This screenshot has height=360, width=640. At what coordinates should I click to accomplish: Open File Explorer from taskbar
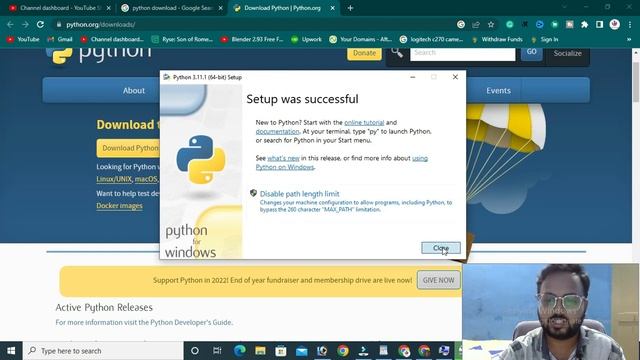point(260,351)
